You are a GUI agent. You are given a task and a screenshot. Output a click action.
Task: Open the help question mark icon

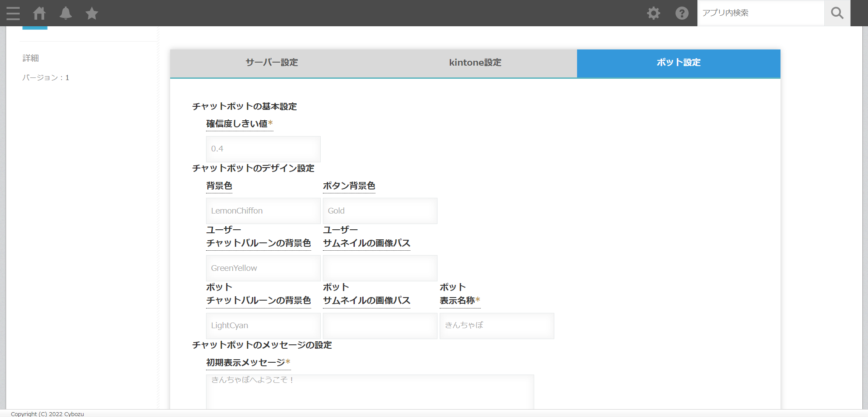(682, 13)
